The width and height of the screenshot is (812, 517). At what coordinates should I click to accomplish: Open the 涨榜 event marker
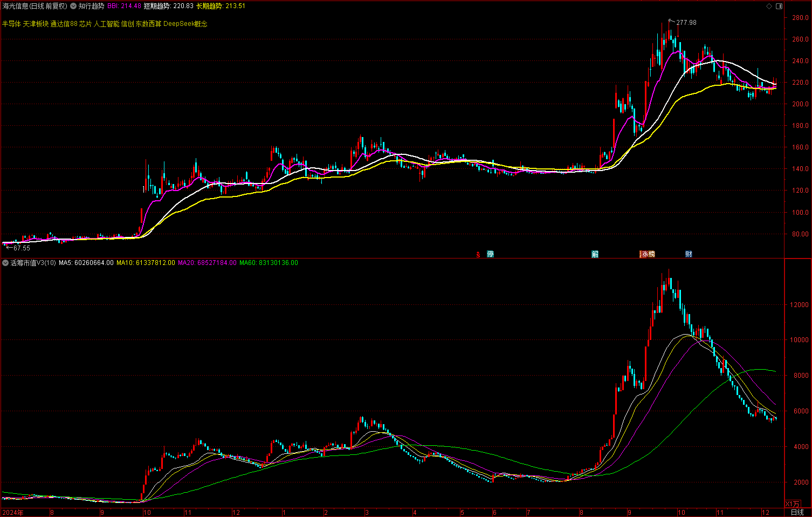pyautogui.click(x=647, y=254)
